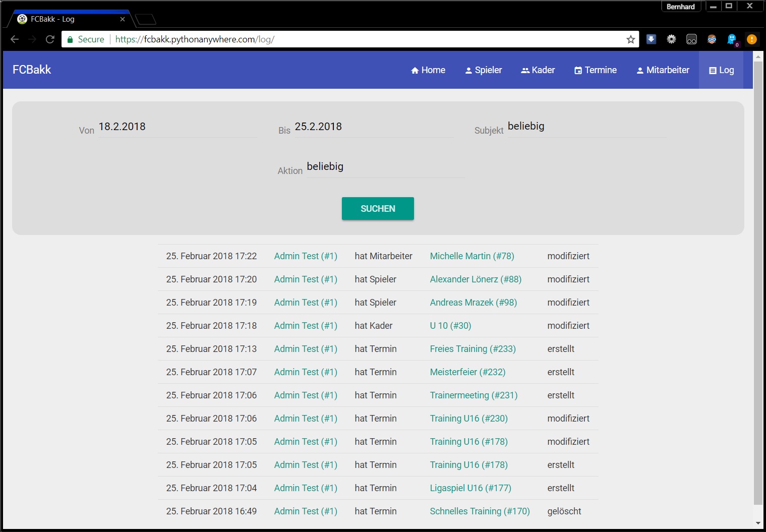Click the browser back arrow

tap(15, 39)
